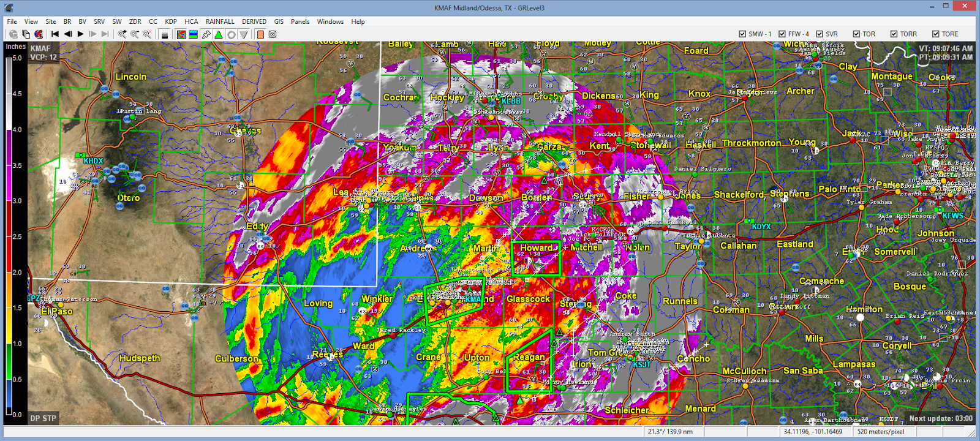Select the KEPZ radar site marker
The width and height of the screenshot is (980, 441).
(x=33, y=298)
